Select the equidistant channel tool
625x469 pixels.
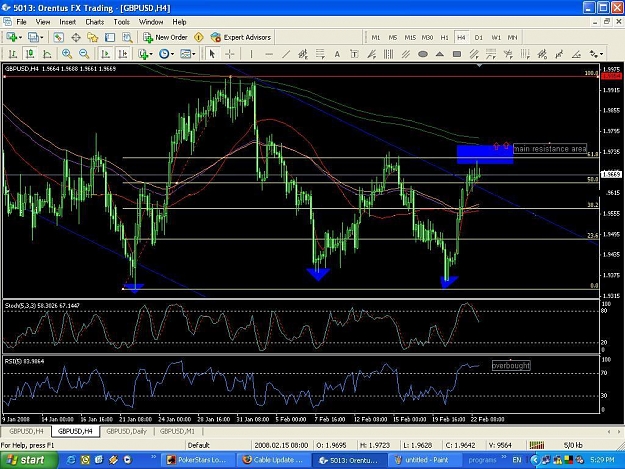405,54
